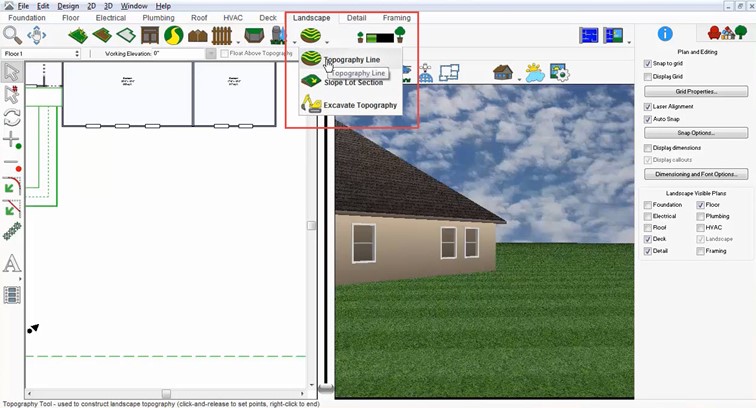Screen dimensions: 756x408
Task: Open the weather sun and cloud icon
Action: coord(534,73)
